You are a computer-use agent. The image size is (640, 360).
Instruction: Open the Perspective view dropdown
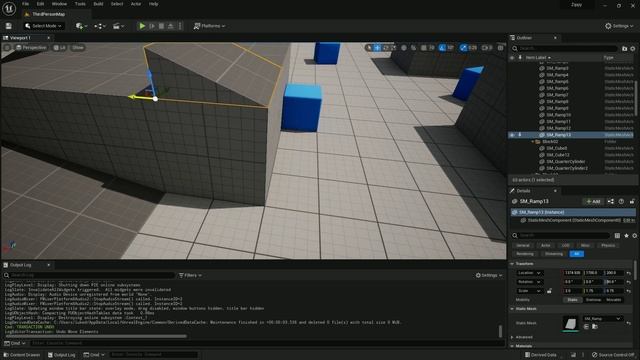[x=31, y=48]
